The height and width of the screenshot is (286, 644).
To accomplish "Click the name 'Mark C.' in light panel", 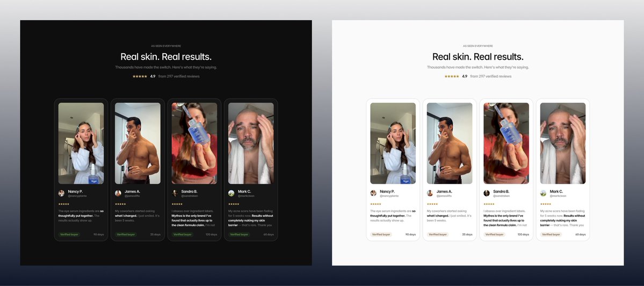I will click(556, 191).
